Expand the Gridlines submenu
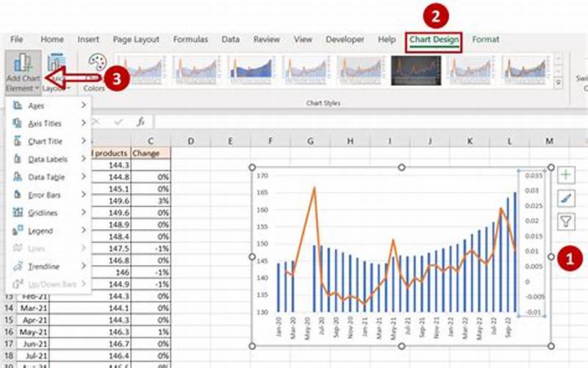 click(49, 213)
